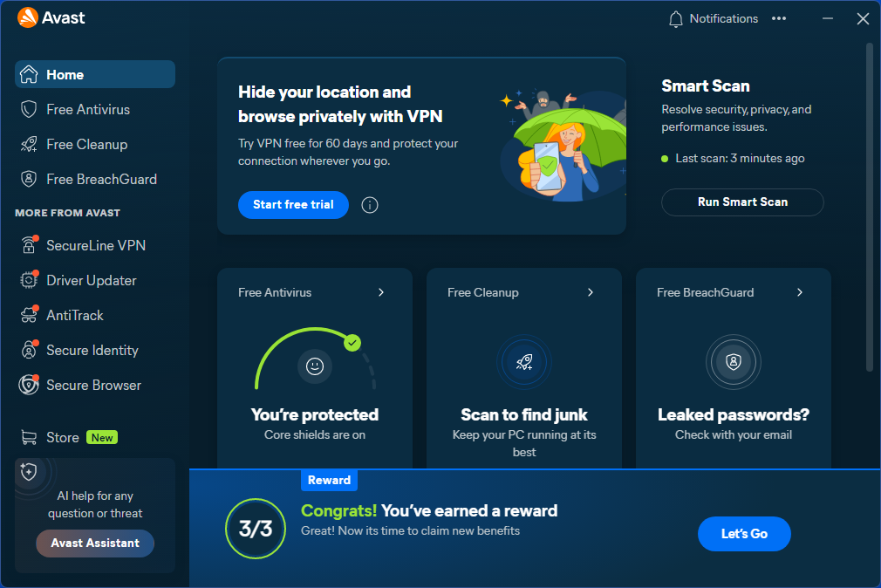Click the SecureLine VPN lock icon
This screenshot has width=881, height=588.
[29, 245]
